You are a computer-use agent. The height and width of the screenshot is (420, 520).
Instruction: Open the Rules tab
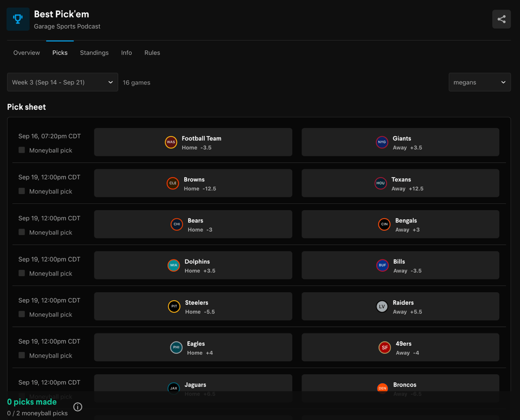152,52
